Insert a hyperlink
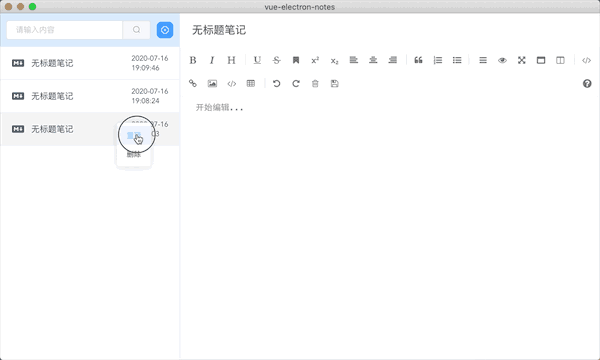The image size is (600, 360). (x=193, y=83)
